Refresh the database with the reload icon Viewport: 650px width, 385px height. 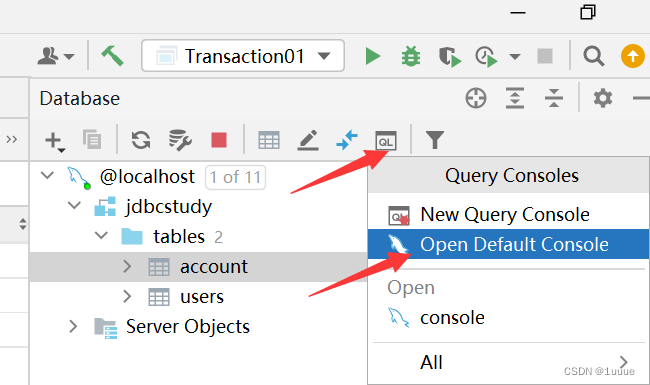point(141,140)
